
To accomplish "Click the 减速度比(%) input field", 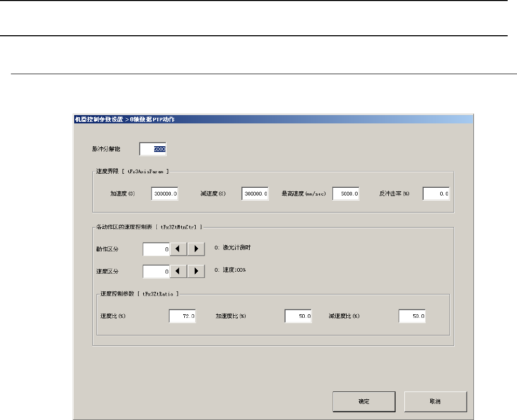I will [x=412, y=316].
